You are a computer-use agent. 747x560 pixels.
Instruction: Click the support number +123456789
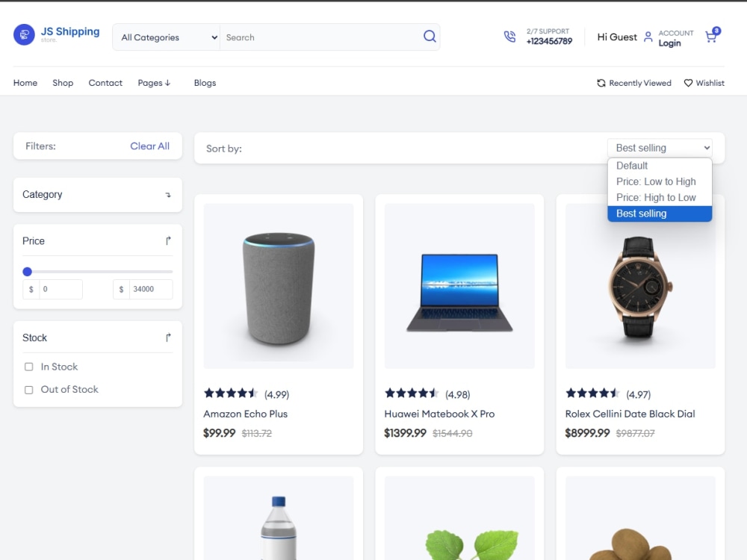(x=549, y=41)
